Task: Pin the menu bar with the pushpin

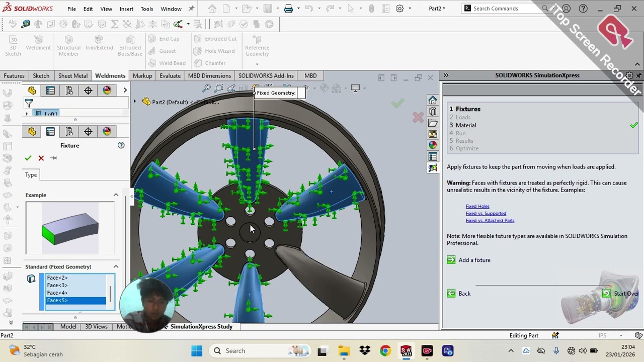Action: (191, 9)
